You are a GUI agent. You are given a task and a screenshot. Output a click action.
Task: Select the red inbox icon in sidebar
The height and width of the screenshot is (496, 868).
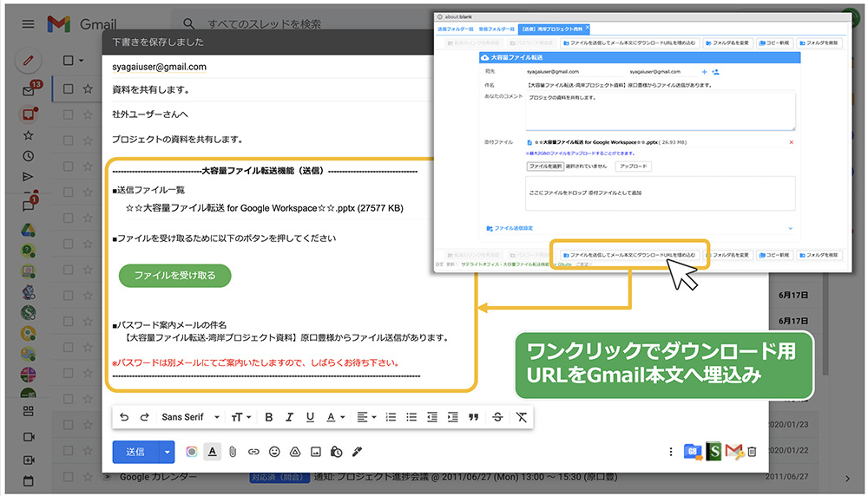29,114
